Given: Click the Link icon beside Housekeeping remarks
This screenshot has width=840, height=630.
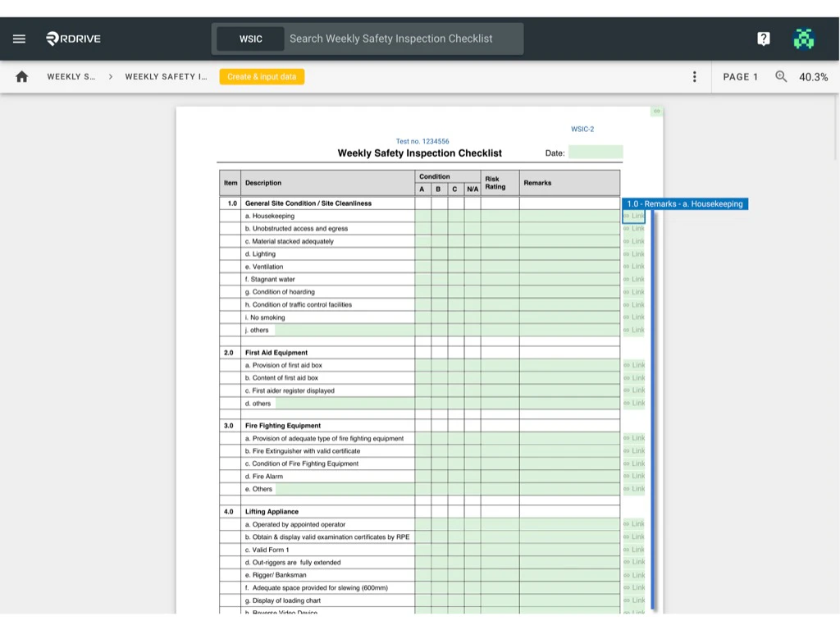Looking at the screenshot, I should pyautogui.click(x=632, y=216).
